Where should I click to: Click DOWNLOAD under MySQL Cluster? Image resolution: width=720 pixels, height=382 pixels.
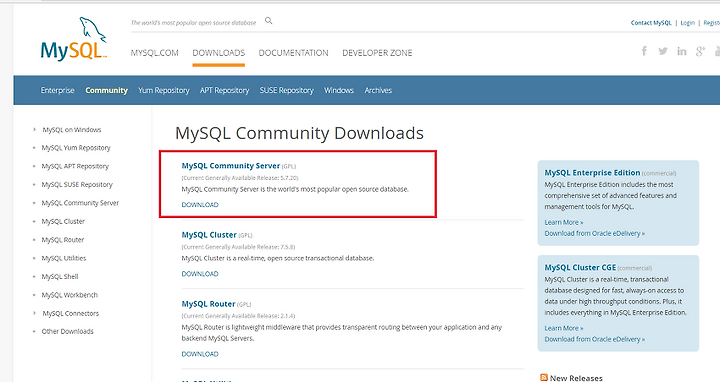click(x=200, y=274)
